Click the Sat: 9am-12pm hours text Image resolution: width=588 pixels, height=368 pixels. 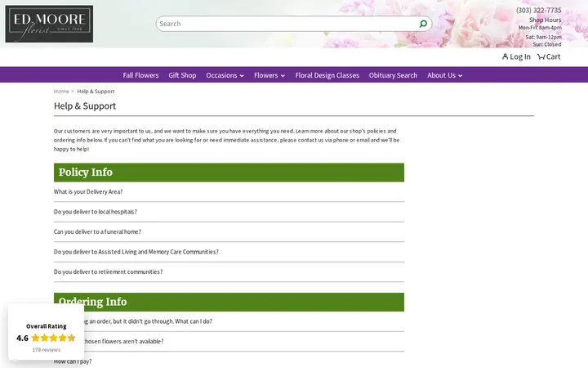(x=543, y=37)
